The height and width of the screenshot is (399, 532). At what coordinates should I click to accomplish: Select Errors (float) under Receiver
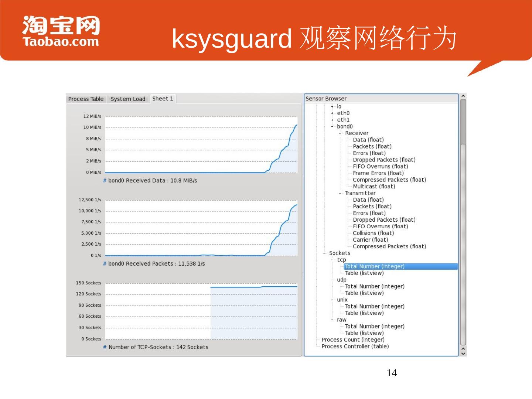coord(369,153)
